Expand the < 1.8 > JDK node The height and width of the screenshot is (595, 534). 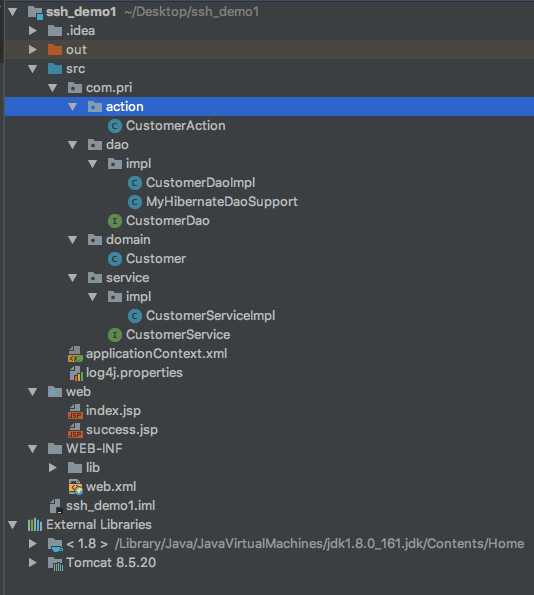point(33,544)
